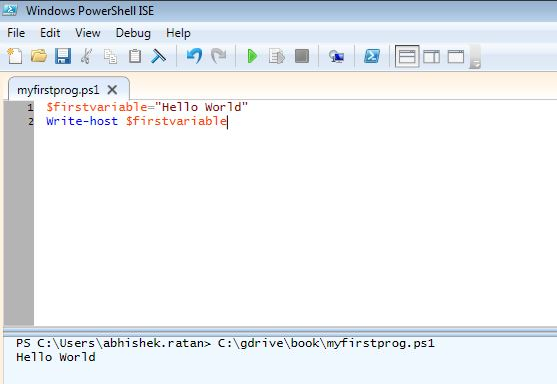557x384 pixels.
Task: Create a new script with New icon
Action: (15, 56)
